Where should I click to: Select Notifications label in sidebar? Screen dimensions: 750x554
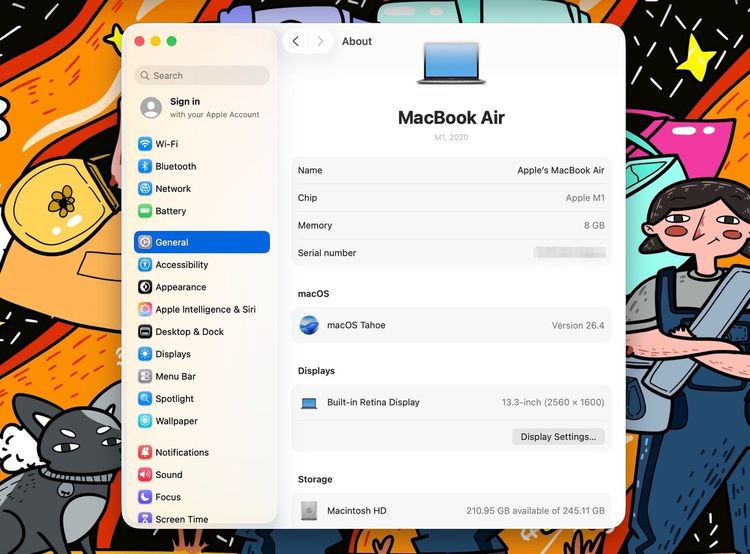182,453
